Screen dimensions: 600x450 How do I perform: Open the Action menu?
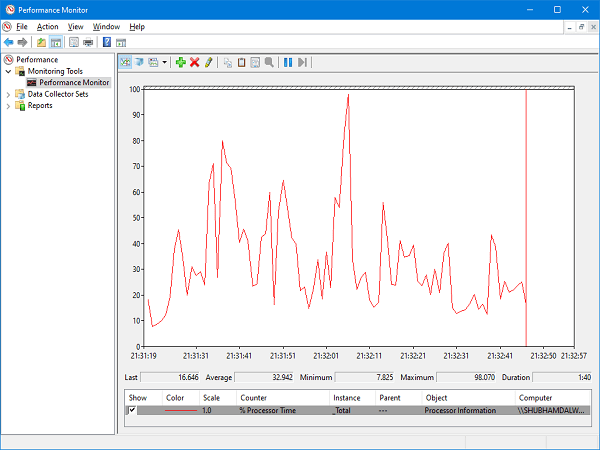coord(47,26)
